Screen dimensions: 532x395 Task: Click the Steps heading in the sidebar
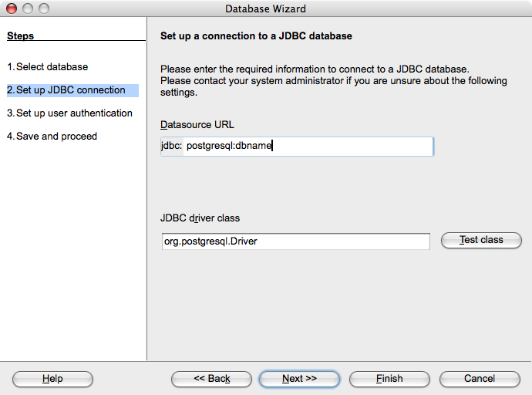point(20,35)
